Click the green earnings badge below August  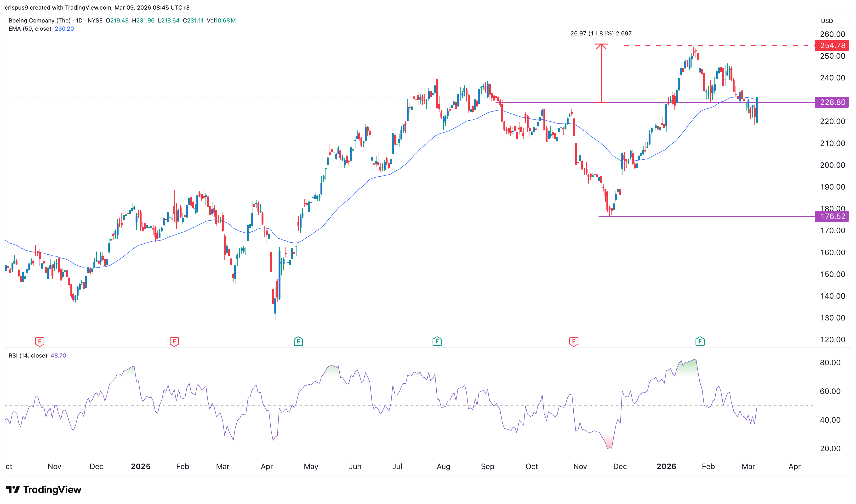pyautogui.click(x=437, y=342)
